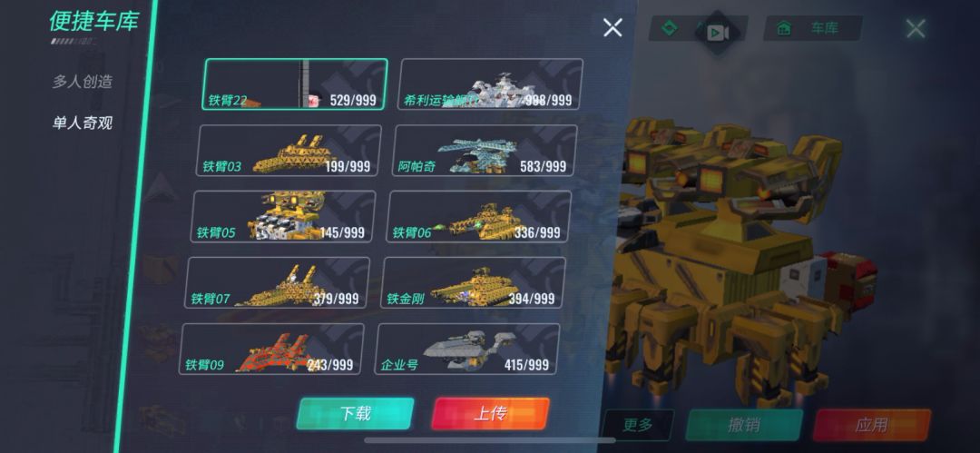
Task: Switch to the 单人奇观 tab
Action: [x=82, y=123]
